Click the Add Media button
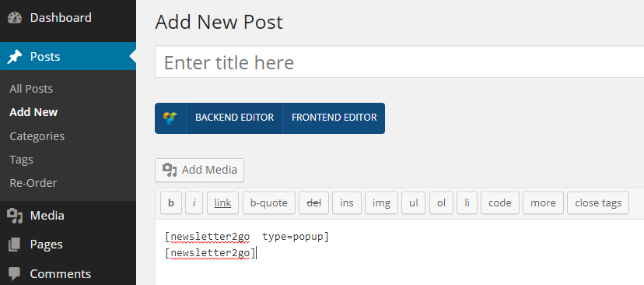This screenshot has height=285, width=644. [199, 170]
